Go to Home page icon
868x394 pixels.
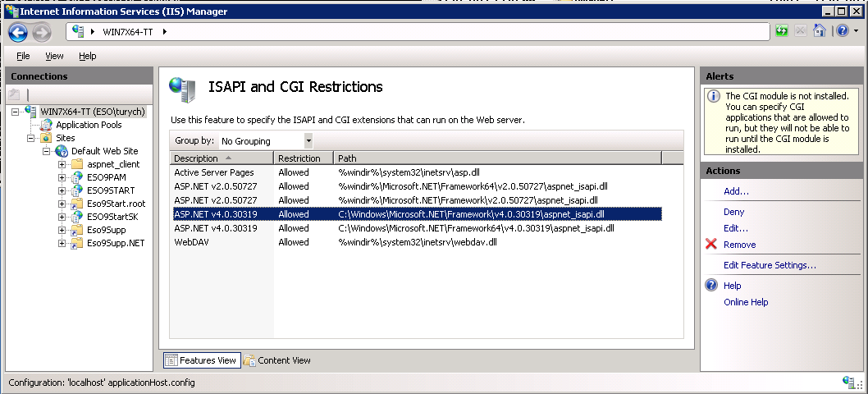[x=820, y=31]
